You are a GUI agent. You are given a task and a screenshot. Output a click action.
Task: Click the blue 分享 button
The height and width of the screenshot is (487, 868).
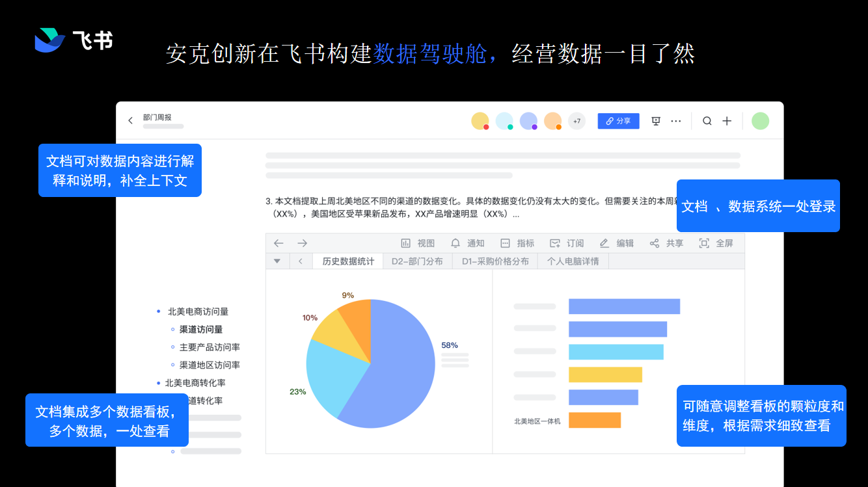[x=618, y=121]
